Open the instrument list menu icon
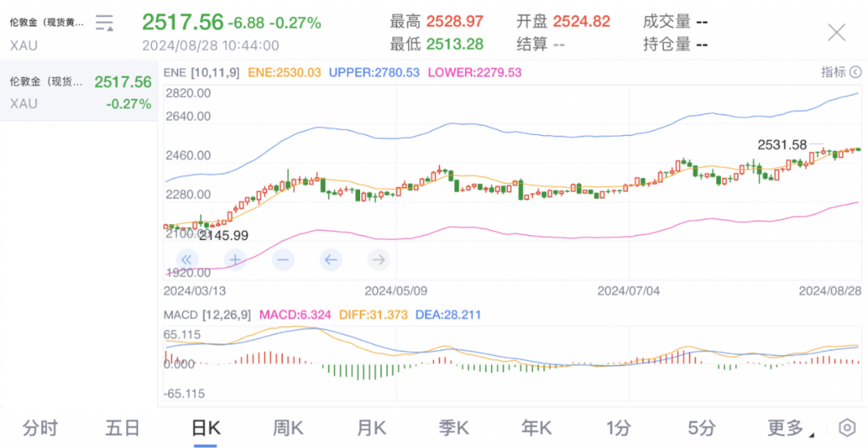This screenshot has height=448, width=868. (104, 23)
